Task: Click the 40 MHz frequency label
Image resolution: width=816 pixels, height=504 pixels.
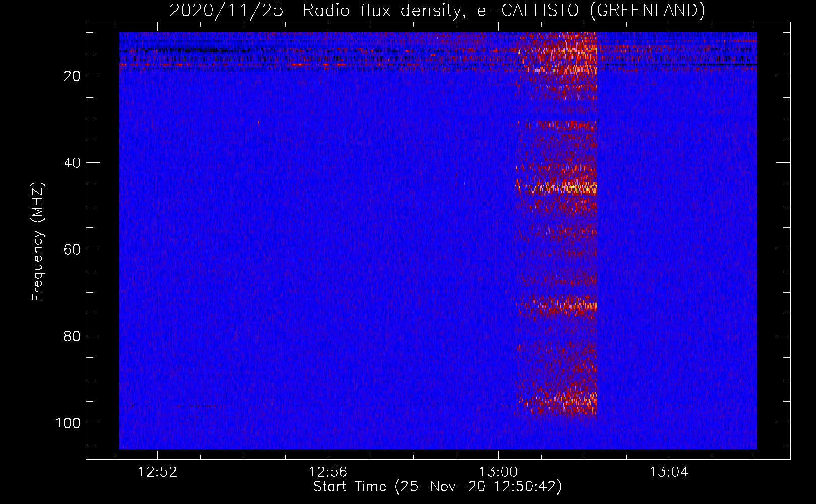Action: (72, 163)
